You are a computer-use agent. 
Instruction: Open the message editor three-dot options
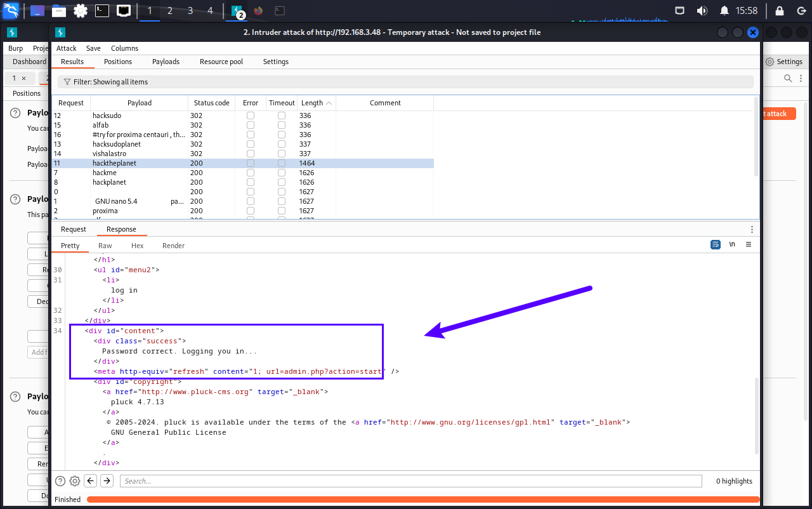(752, 229)
